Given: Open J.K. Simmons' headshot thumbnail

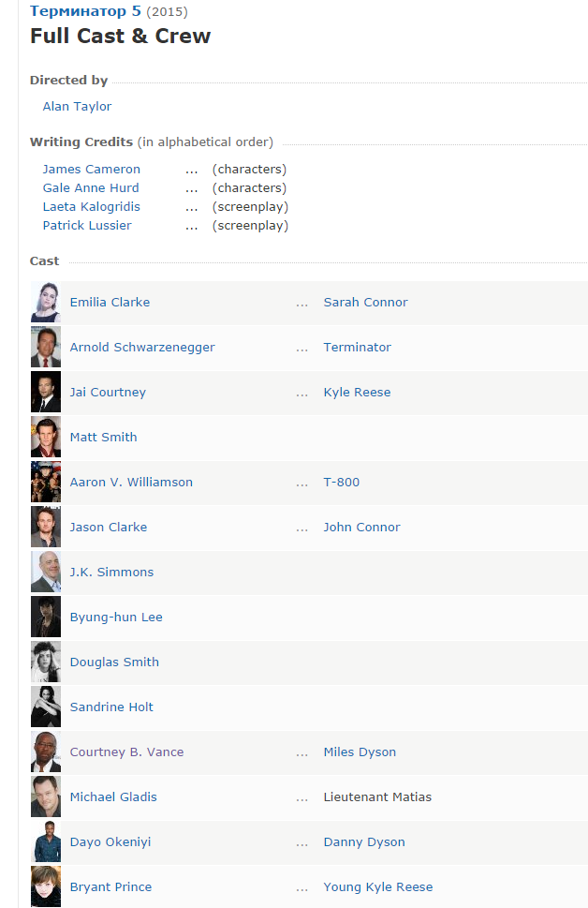Looking at the screenshot, I should point(46,573).
